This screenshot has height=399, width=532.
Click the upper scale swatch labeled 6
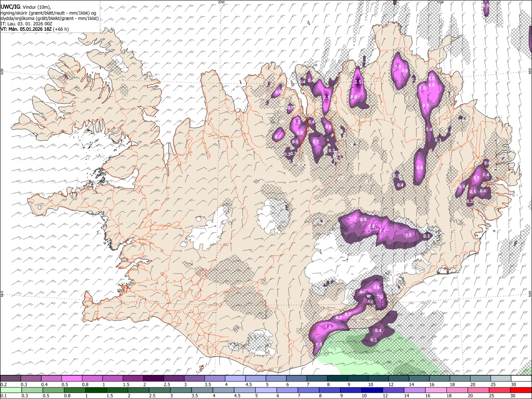tap(296, 379)
